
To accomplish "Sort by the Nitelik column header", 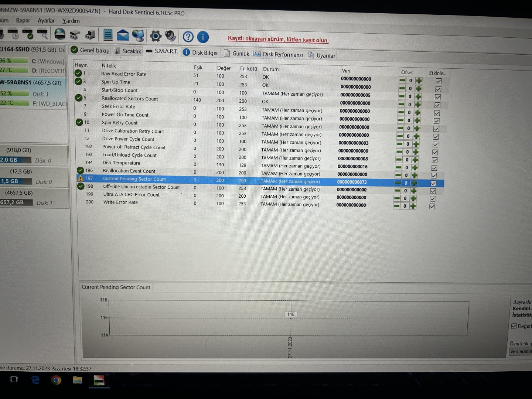I will click(109, 66).
